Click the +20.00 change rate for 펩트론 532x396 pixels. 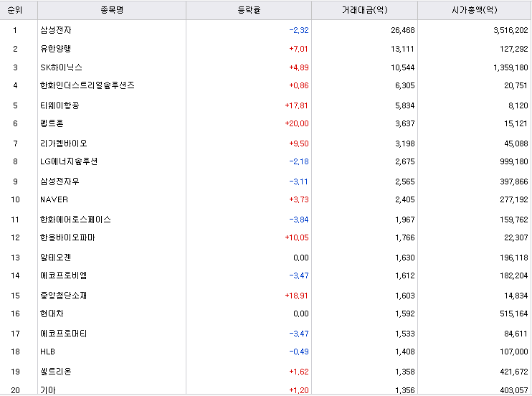point(297,123)
